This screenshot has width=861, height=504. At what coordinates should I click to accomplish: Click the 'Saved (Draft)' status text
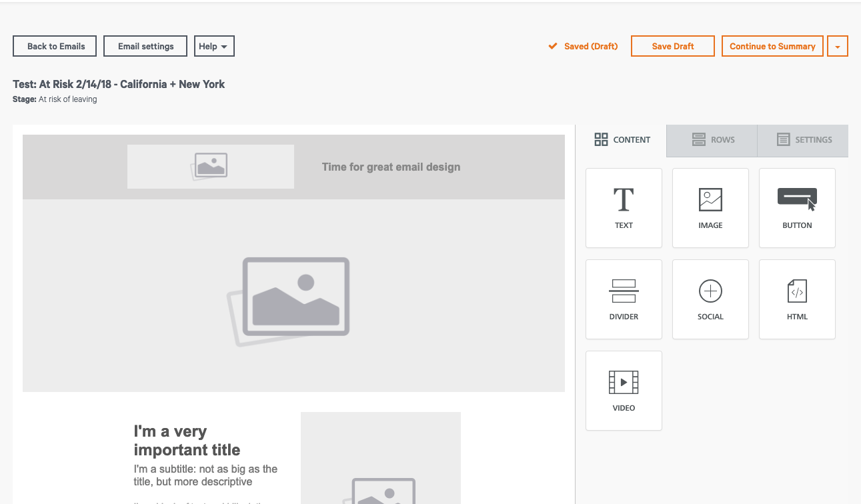coord(591,46)
